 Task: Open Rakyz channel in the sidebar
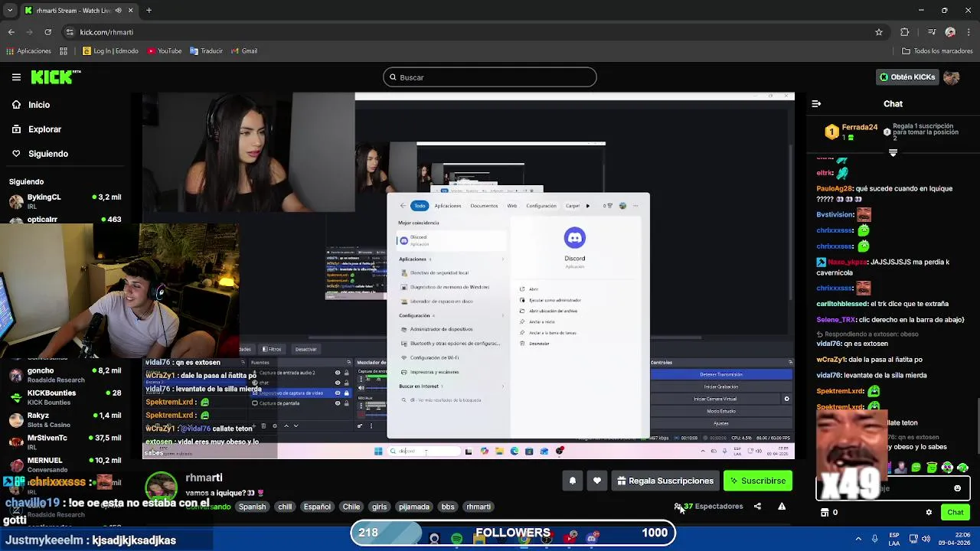click(x=65, y=419)
